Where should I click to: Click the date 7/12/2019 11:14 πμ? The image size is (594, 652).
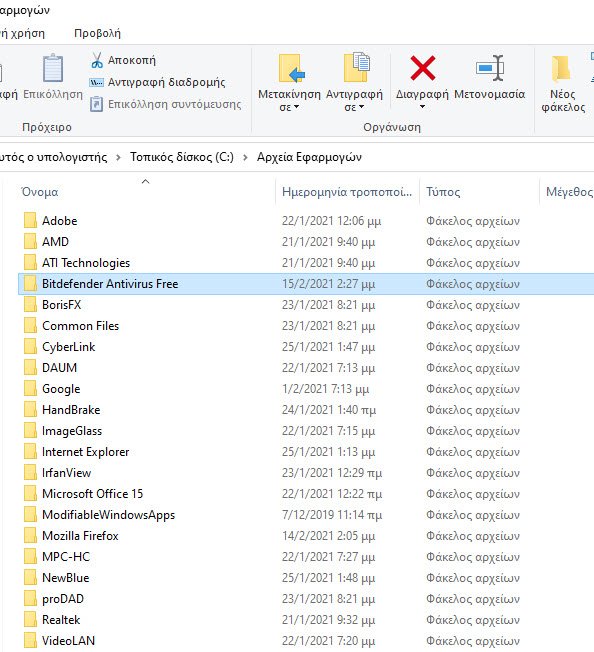pyautogui.click(x=332, y=515)
